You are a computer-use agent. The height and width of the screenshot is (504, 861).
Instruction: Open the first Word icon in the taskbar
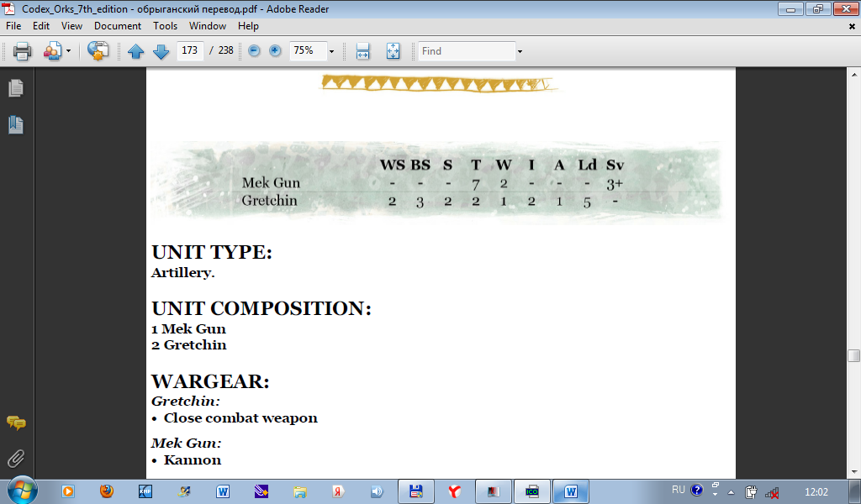tap(222, 491)
